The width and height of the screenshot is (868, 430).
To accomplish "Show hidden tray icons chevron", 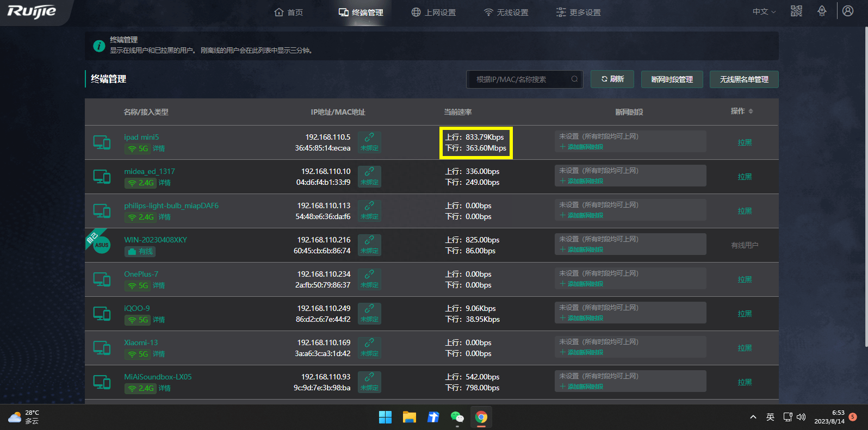I will click(x=753, y=417).
